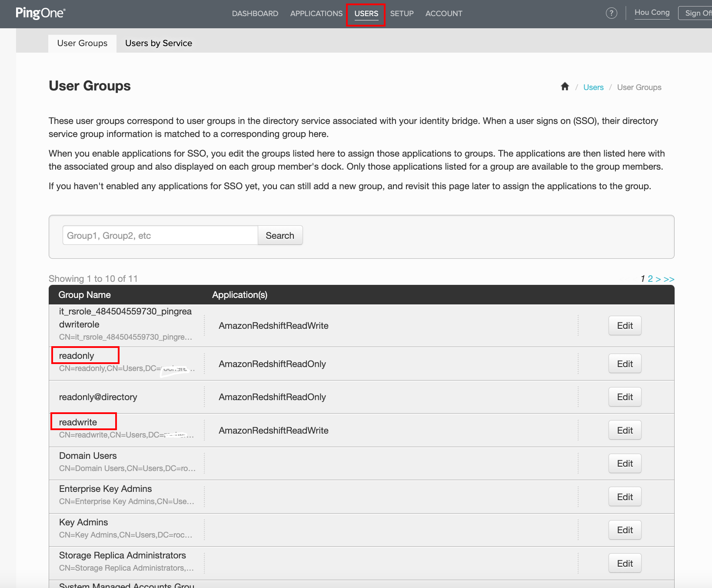The height and width of the screenshot is (588, 712).
Task: Switch to the User Groups tab
Action: pyautogui.click(x=82, y=43)
